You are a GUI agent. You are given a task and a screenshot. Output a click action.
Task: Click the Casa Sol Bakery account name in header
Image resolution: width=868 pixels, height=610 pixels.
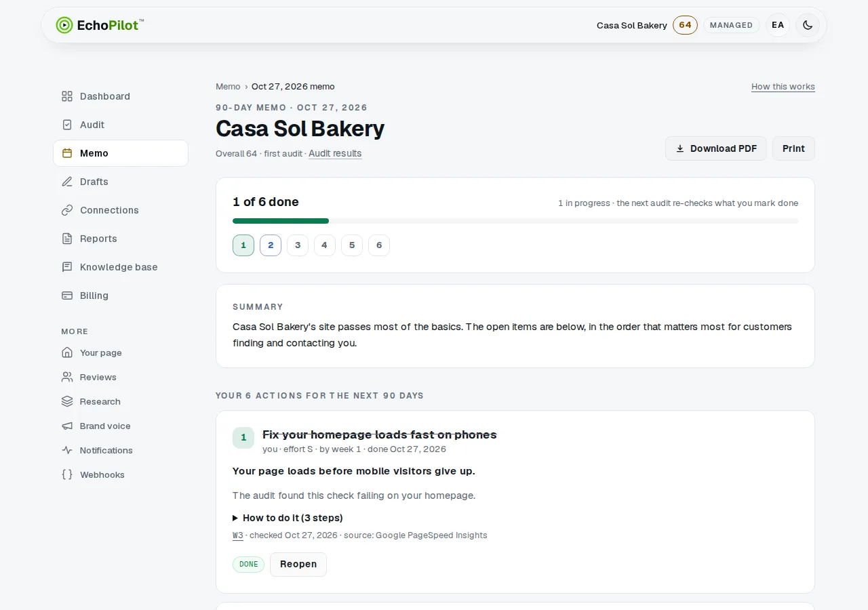click(632, 25)
